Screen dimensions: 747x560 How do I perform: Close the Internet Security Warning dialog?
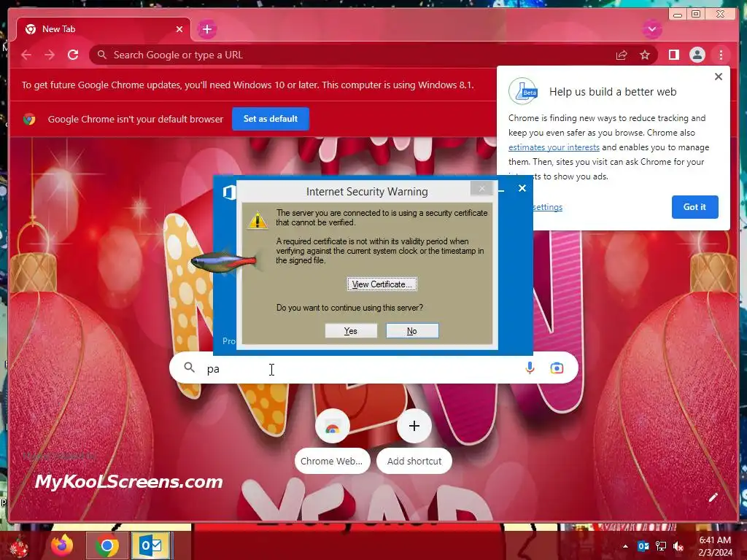pyautogui.click(x=481, y=189)
